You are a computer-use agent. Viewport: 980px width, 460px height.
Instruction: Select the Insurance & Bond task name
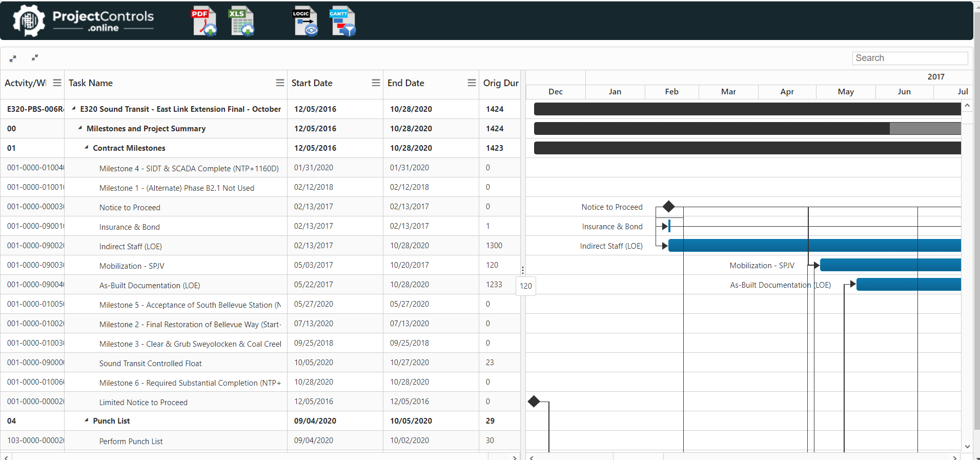pyautogui.click(x=130, y=227)
